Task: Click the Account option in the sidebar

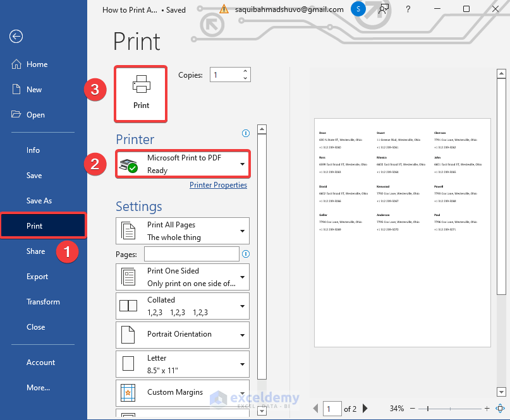Action: [40, 363]
